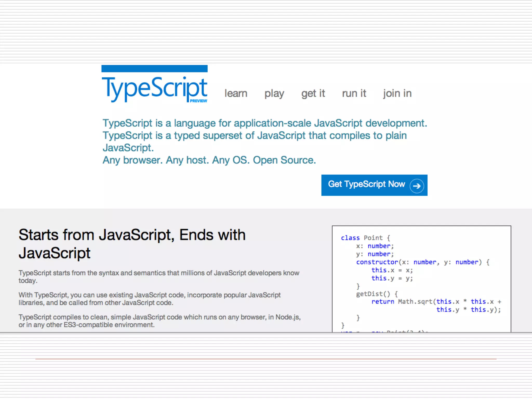The width and height of the screenshot is (532, 399).
Task: Click the 'Any browser. Any host.' text line
Action: [209, 160]
